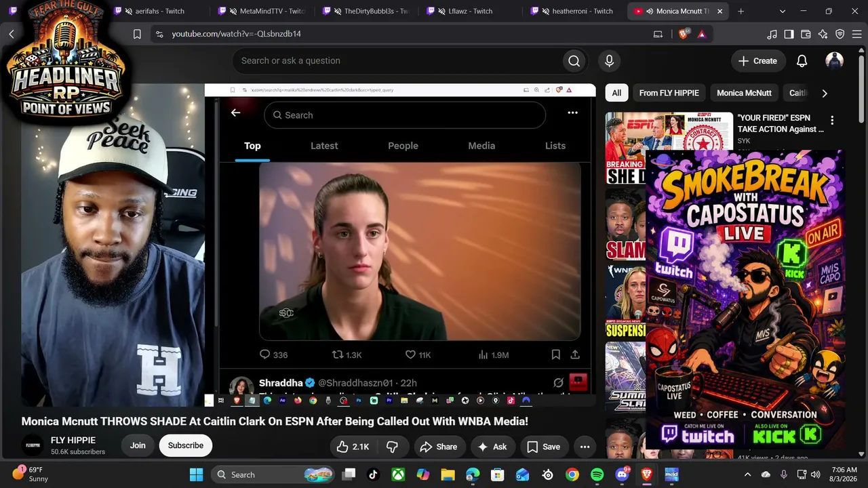Open TikTok from the taskbar
The image size is (868, 488).
coord(374,474)
